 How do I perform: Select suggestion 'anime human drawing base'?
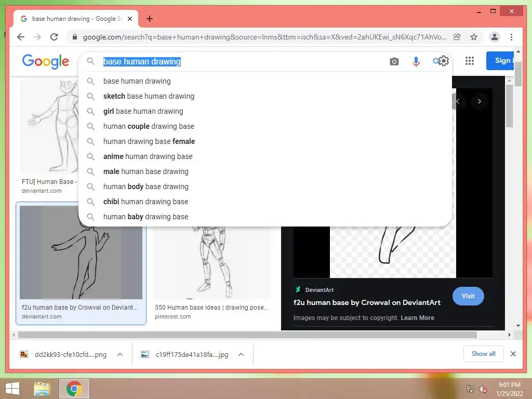tap(265, 156)
